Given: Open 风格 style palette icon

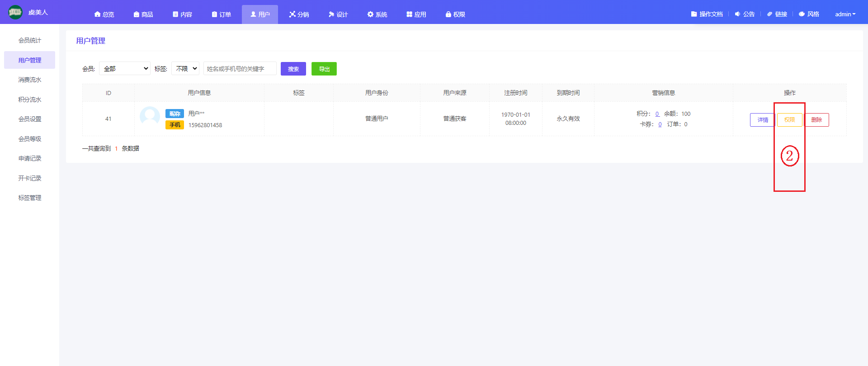Looking at the screenshot, I should tap(802, 14).
